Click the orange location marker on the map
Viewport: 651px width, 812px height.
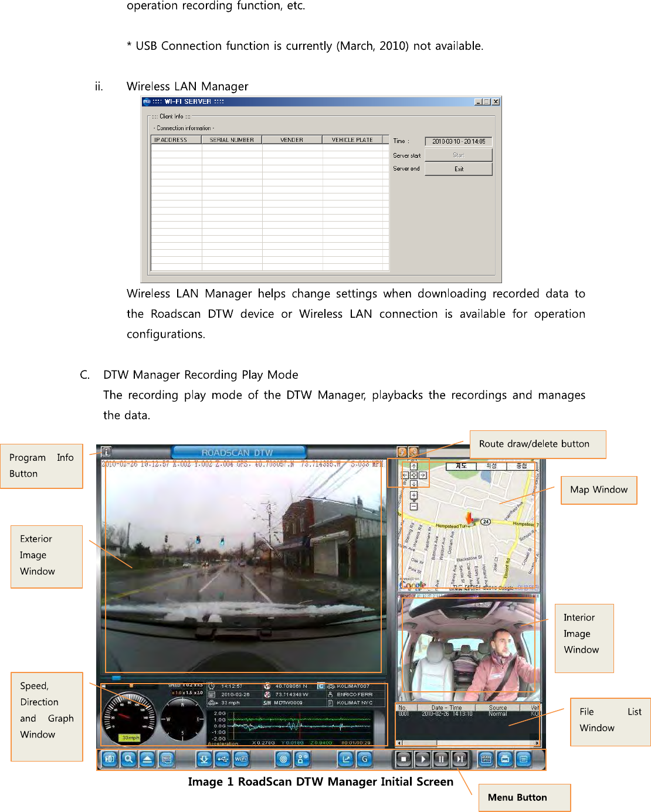(469, 517)
